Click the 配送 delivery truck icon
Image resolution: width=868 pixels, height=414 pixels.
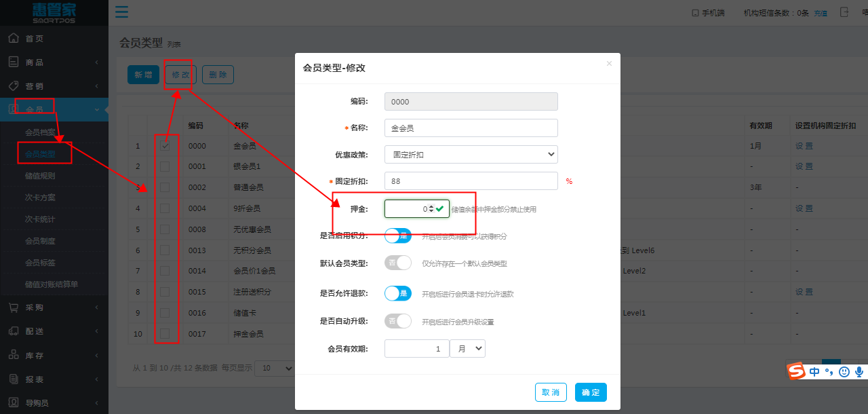14,331
